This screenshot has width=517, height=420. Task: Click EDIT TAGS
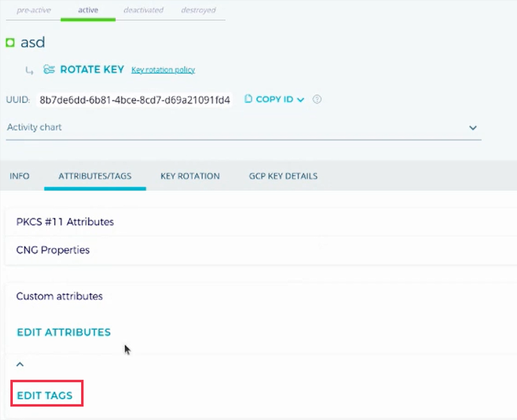(x=44, y=395)
